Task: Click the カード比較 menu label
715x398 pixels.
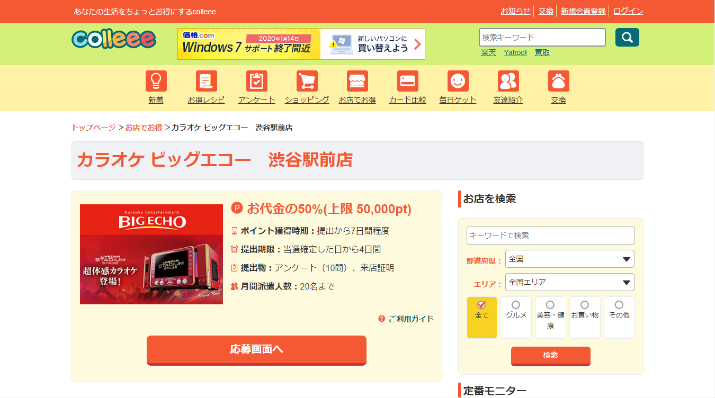Action: point(407,100)
